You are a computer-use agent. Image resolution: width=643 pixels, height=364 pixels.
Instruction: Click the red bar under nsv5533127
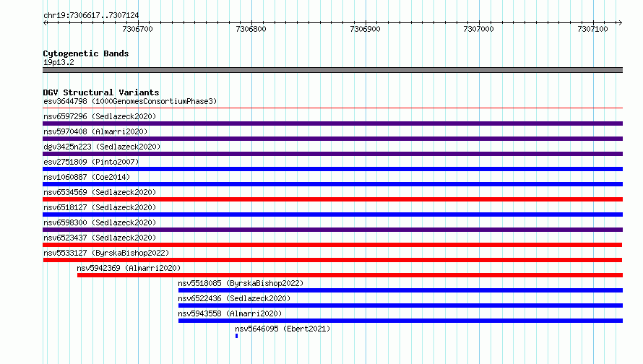coord(332,260)
